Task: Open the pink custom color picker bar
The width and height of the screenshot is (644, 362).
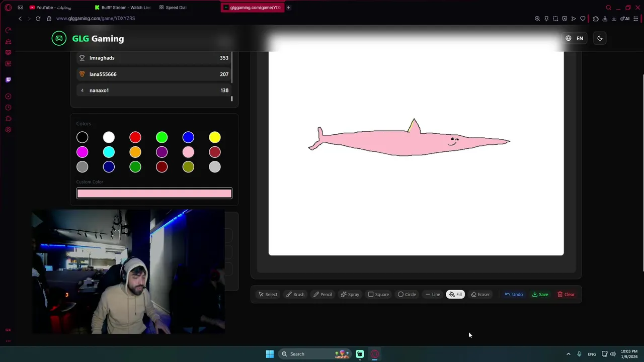Action: (154, 193)
